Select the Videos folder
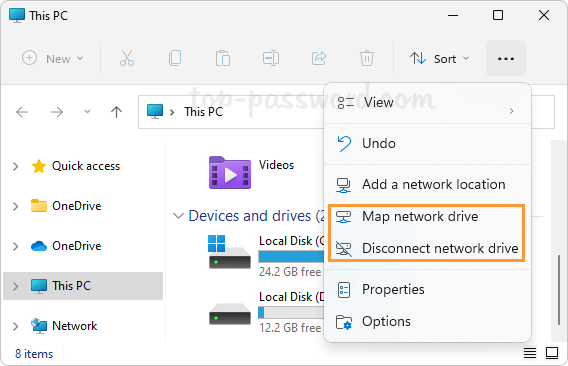Viewport: 568px width, 366px height. tap(251, 171)
